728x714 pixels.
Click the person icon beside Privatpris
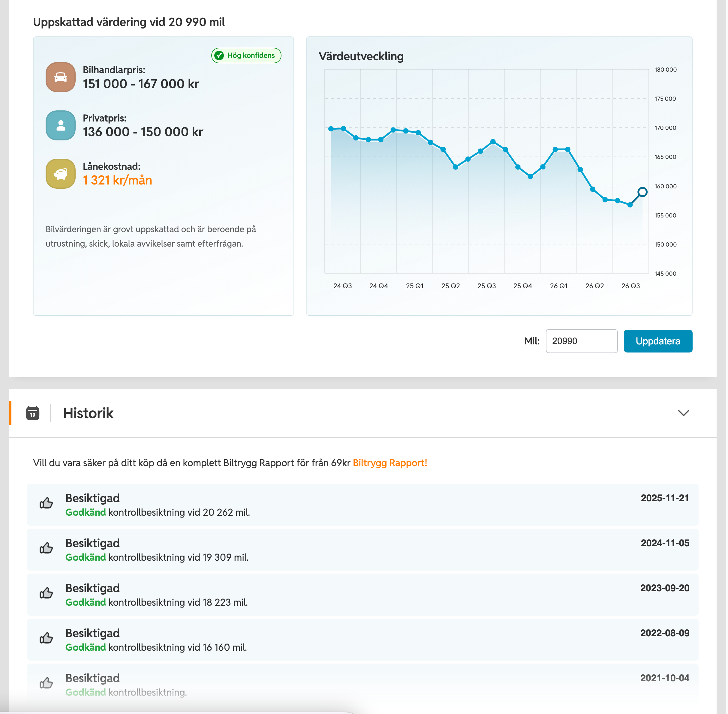click(60, 125)
